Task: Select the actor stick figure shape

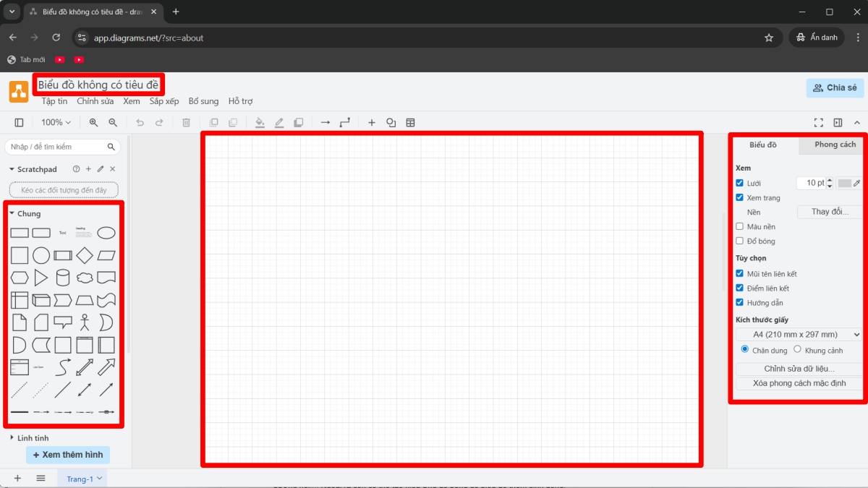Action: (x=85, y=322)
